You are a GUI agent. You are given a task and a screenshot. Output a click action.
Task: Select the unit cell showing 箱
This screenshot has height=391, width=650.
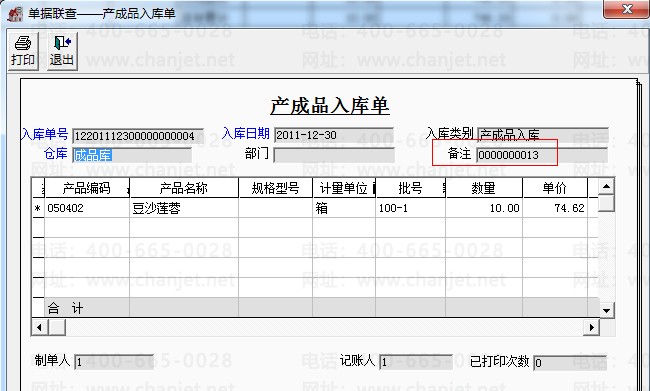point(344,208)
